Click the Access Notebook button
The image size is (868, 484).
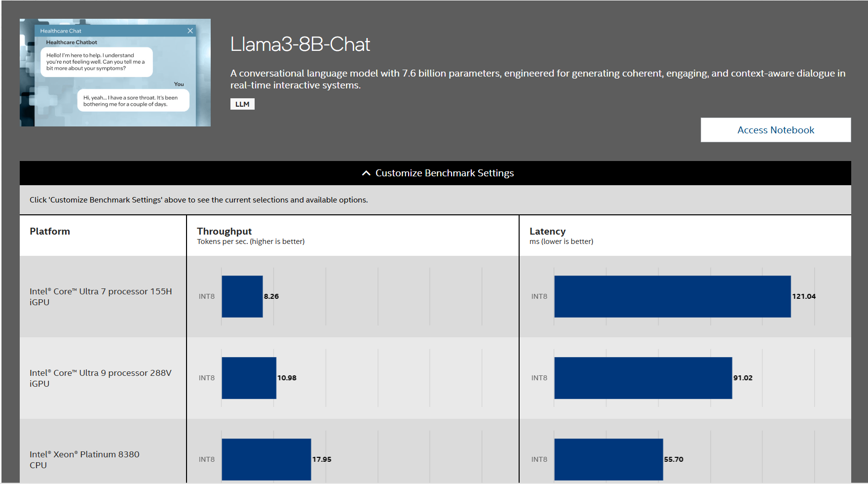pyautogui.click(x=775, y=130)
